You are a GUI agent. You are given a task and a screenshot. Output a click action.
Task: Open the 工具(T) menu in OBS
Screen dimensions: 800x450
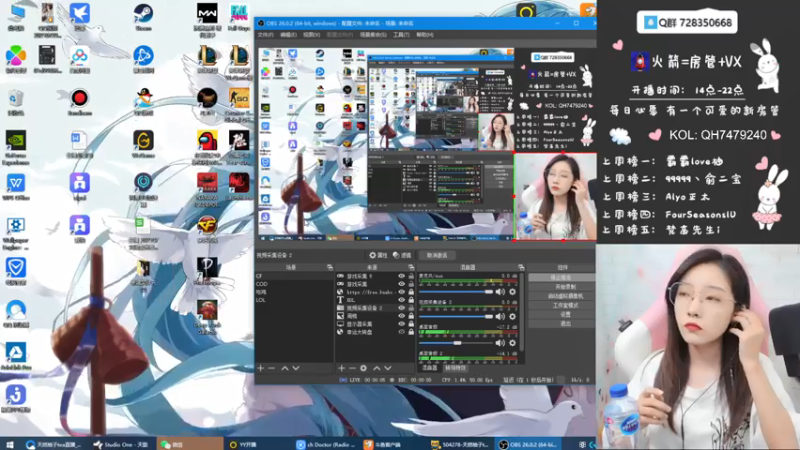coord(401,35)
